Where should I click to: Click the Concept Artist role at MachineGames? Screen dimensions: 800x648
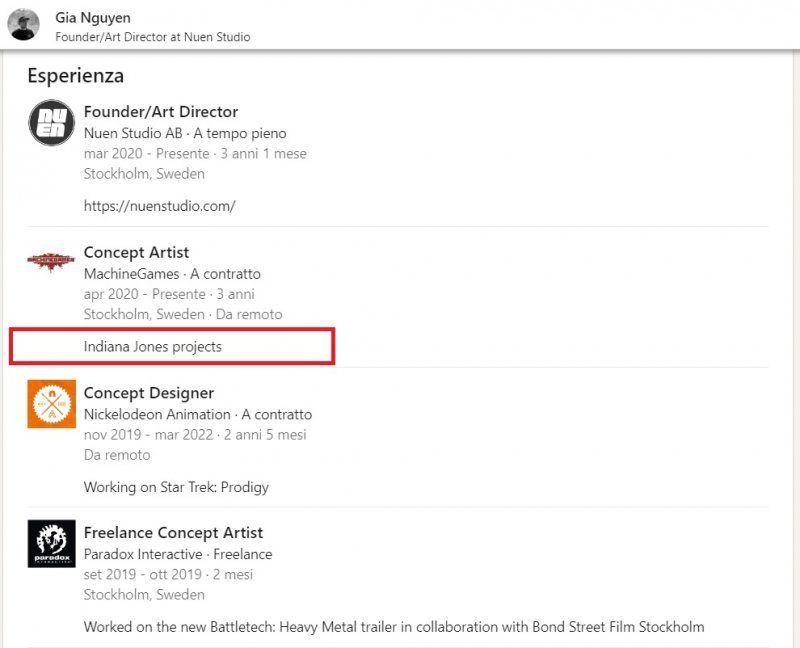click(136, 252)
